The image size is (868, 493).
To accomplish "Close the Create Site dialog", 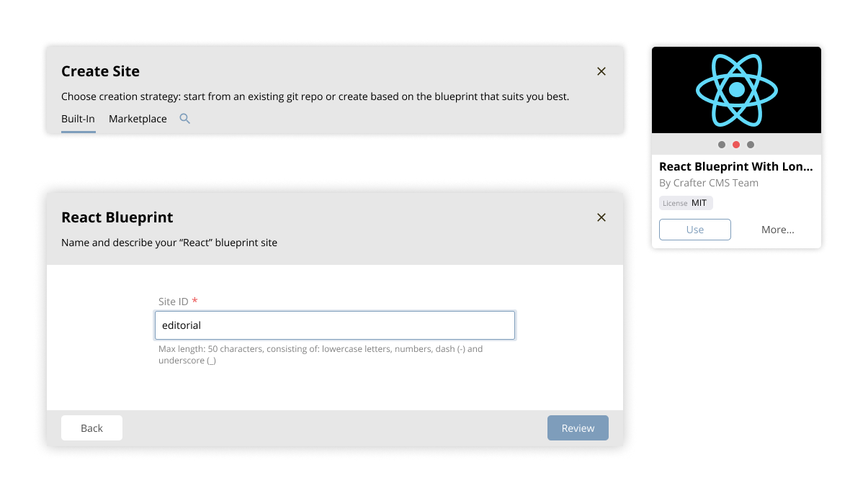I will point(601,71).
